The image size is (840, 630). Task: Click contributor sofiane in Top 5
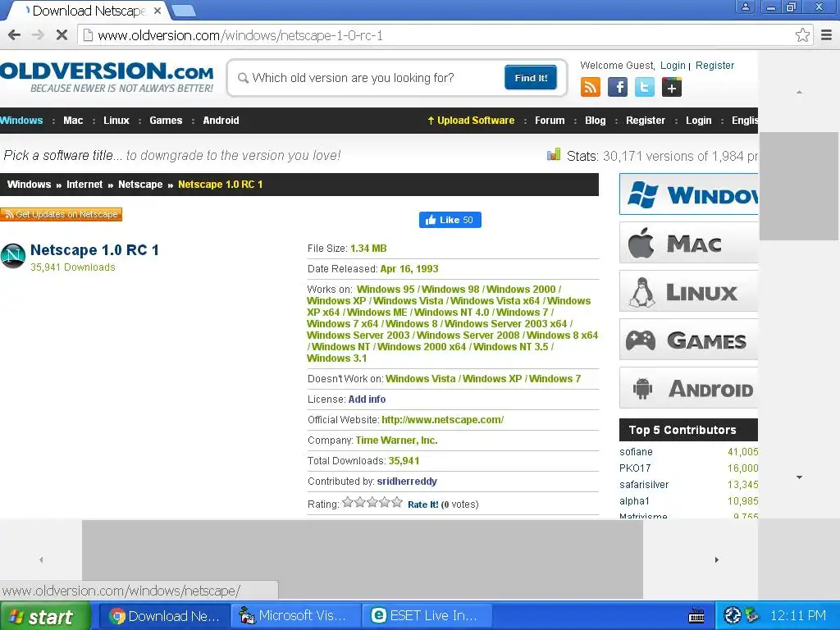[636, 452]
